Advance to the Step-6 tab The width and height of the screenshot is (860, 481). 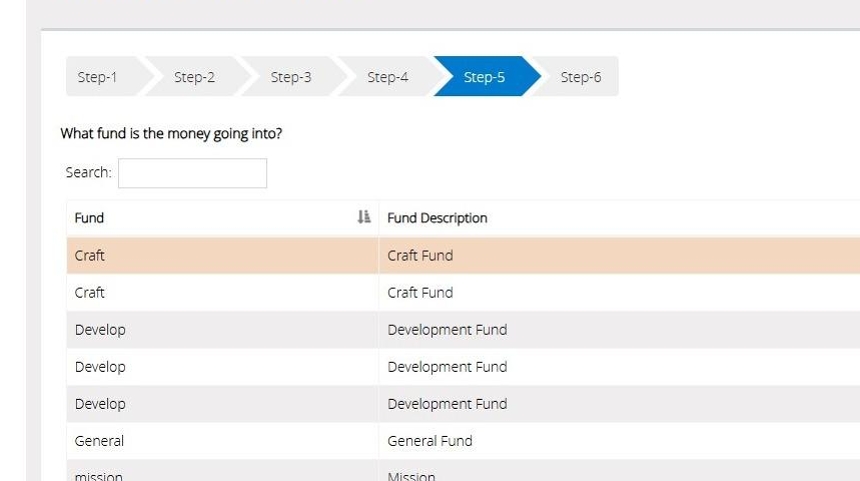pos(581,77)
